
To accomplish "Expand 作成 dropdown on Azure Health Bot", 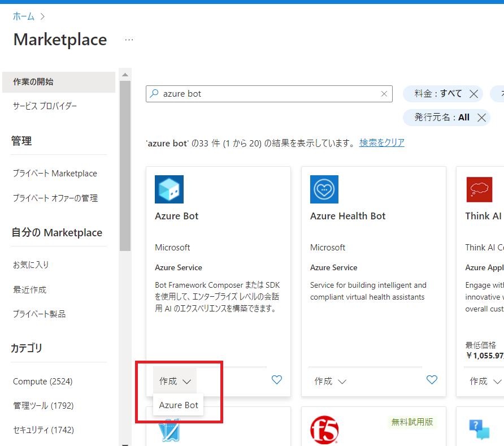I will pos(331,381).
